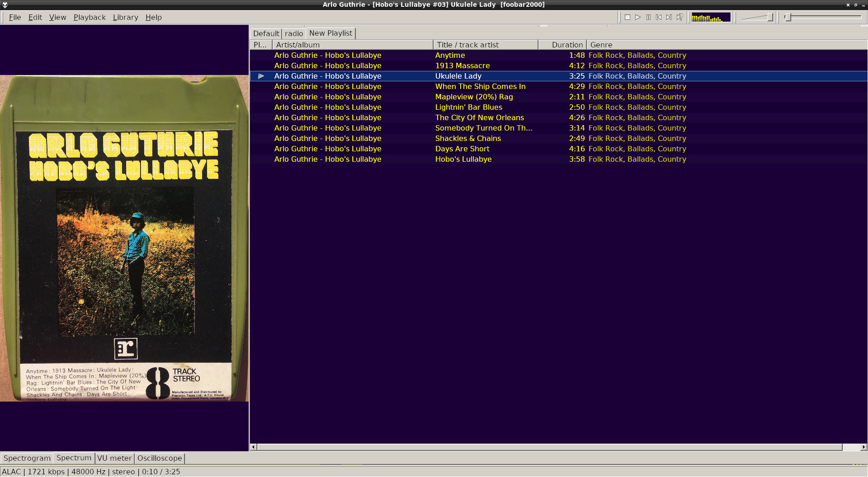This screenshot has width=868, height=477.
Task: Click the 48000 Hz status bar entry
Action: (88, 472)
